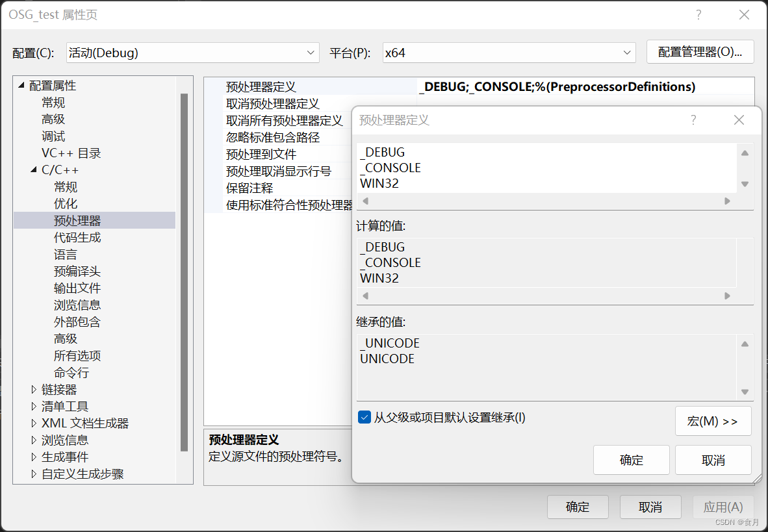
Task: Click the help question mark on OSG_test 属性页
Action: click(698, 14)
